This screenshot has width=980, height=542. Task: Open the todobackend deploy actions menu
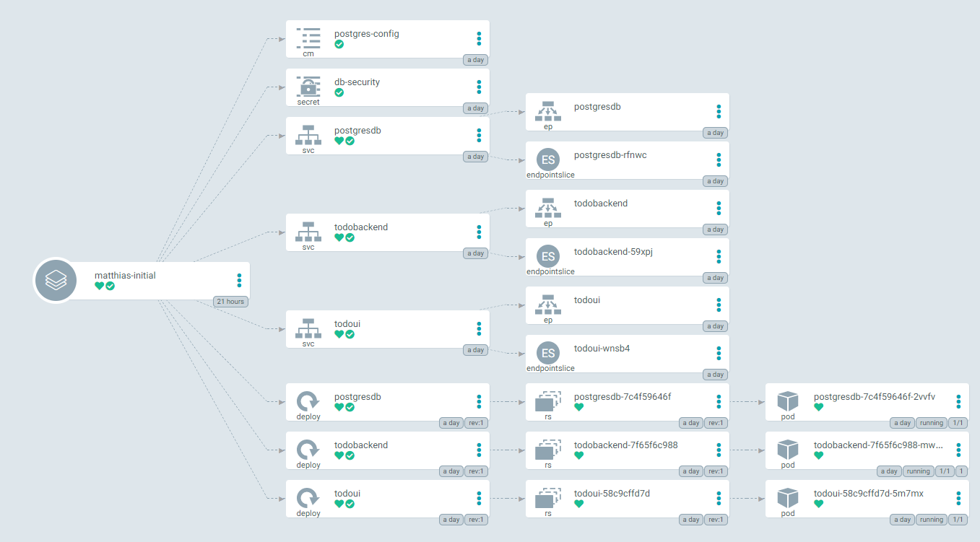pyautogui.click(x=479, y=450)
